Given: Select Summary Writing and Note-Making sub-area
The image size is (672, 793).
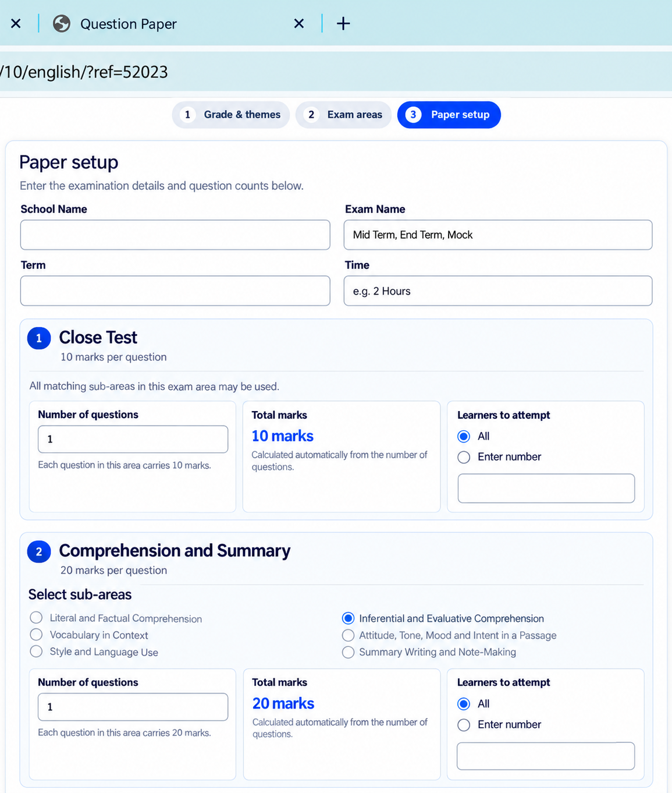Looking at the screenshot, I should pos(348,652).
